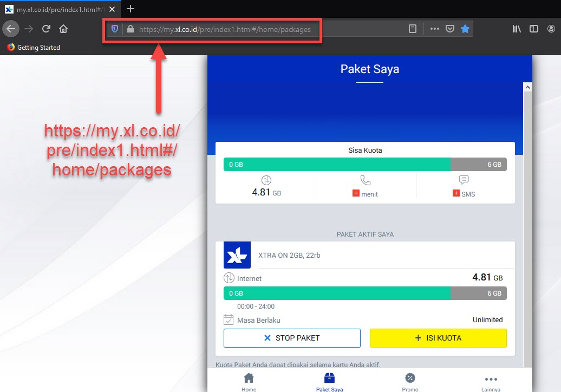Open tracking protection shield info
Image resolution: width=561 pixels, height=392 pixels.
point(114,29)
